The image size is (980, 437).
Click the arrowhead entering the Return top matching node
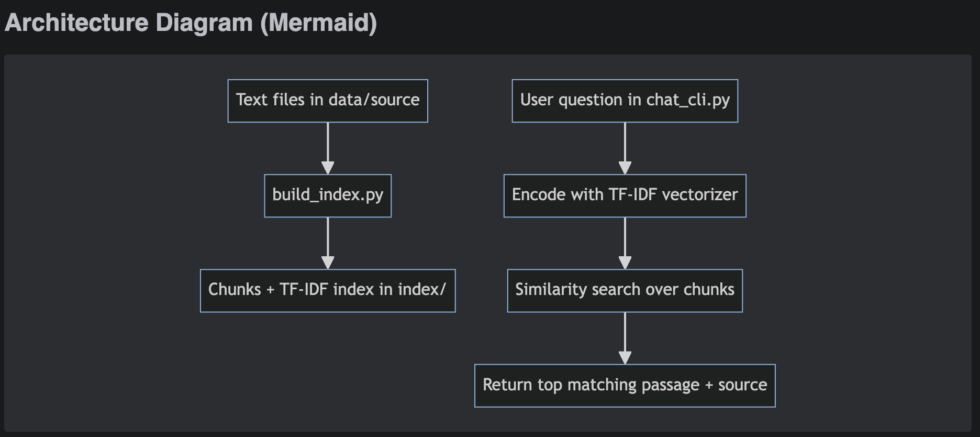pos(625,357)
